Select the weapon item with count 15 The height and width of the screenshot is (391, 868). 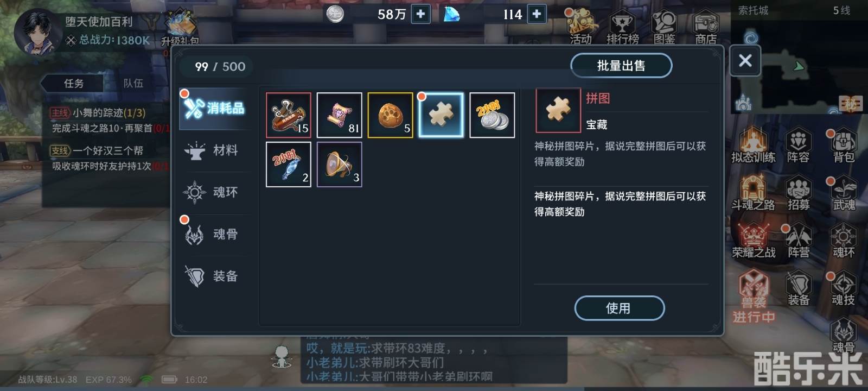(288, 115)
